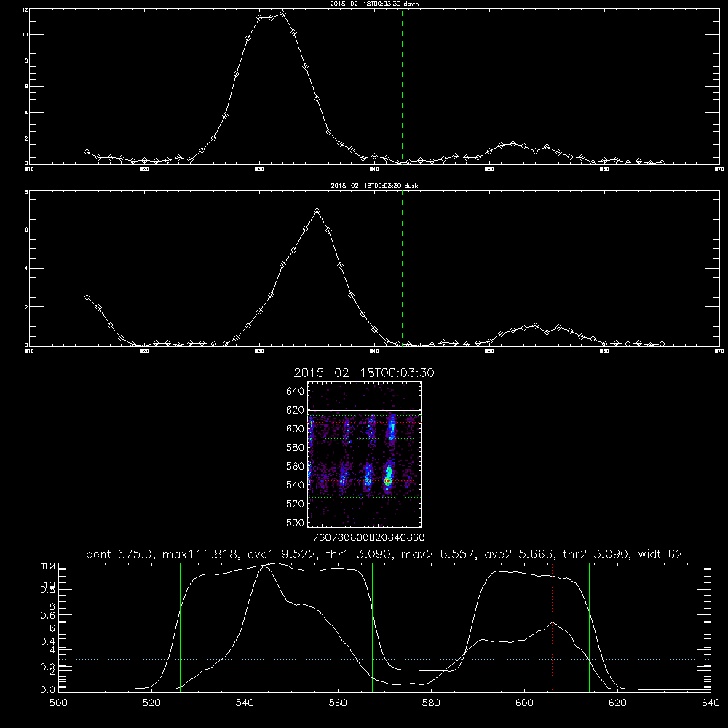
Task: Select 'thr2 3.090' in the stats header
Action: point(596,554)
